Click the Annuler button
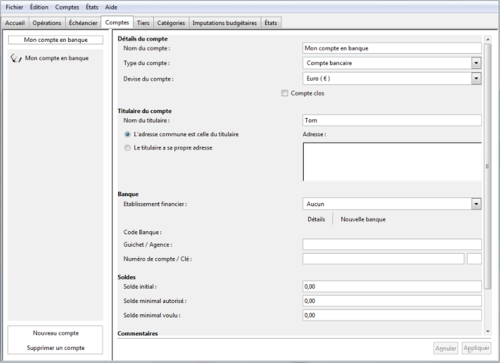Viewport: 500px width, 363px height. point(446,348)
